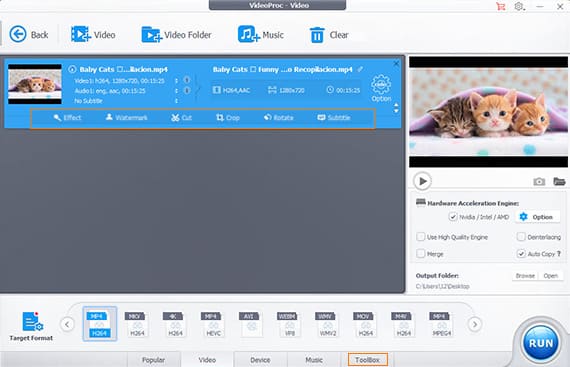The height and width of the screenshot is (367, 570).
Task: Open hardware acceleration Option button
Action: click(537, 217)
